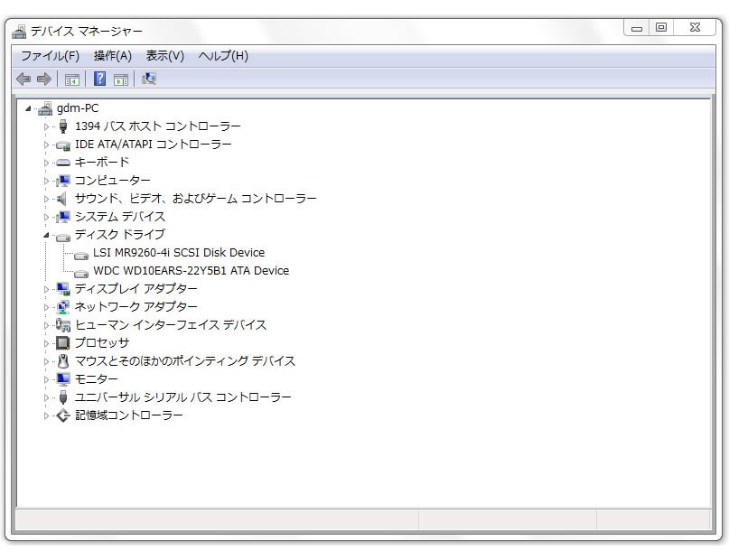Viewport: 729px width, 560px height.
Task: Open the ファイル(F) menu
Action: pos(50,56)
